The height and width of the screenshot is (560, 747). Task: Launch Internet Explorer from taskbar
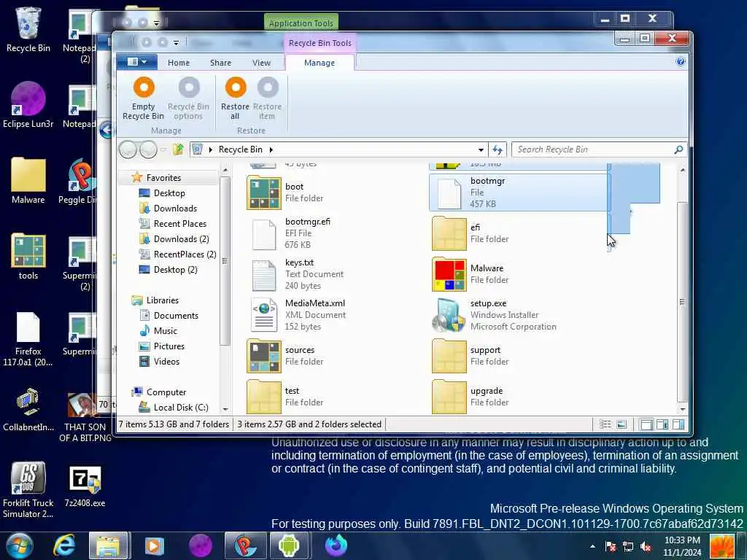[x=64, y=545]
